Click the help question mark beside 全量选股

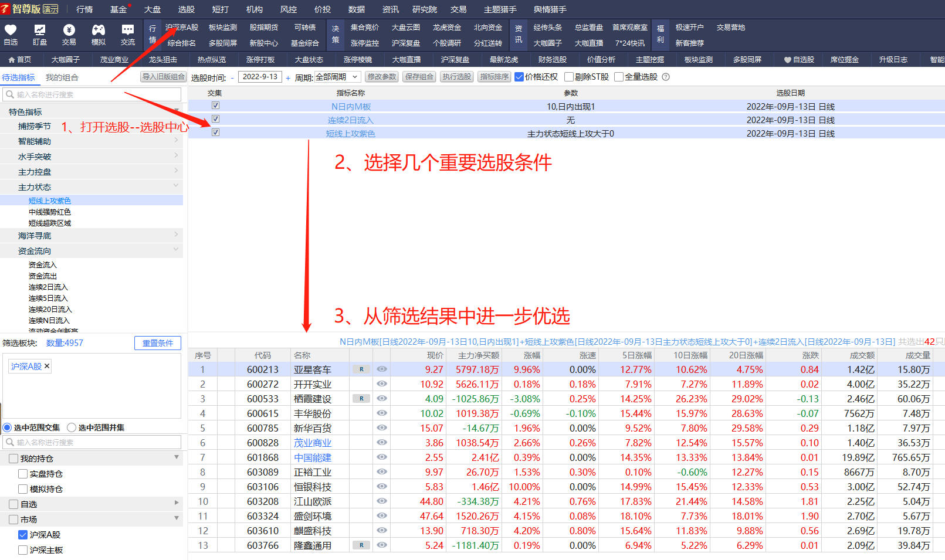click(666, 77)
